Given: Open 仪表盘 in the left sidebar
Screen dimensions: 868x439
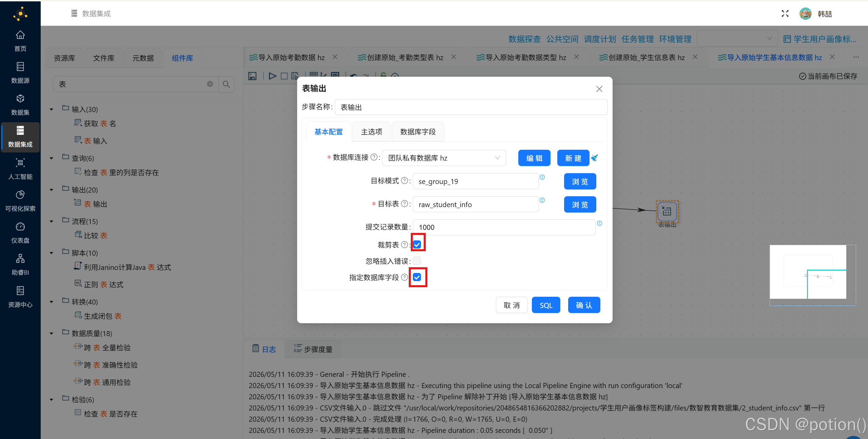Looking at the screenshot, I should coord(20,233).
